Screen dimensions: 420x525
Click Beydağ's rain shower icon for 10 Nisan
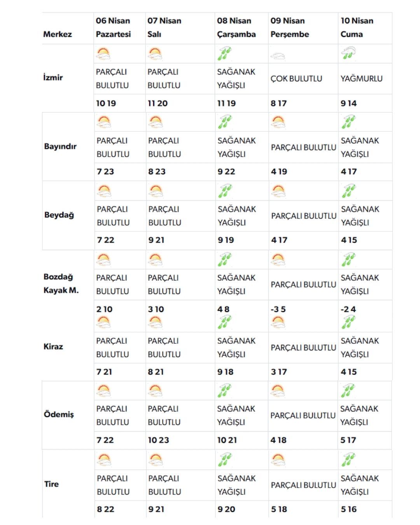348,191
